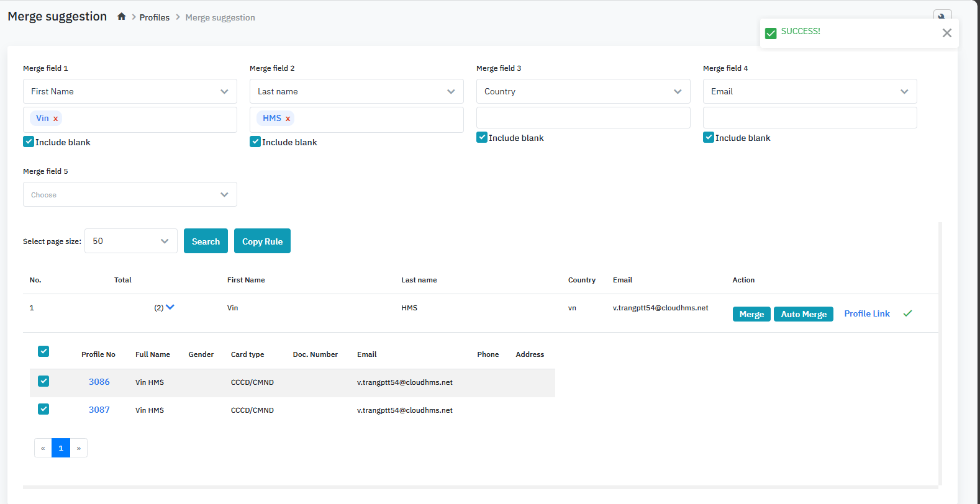Screen dimensions: 980x504
Task: Click the home icon in breadcrumb
Action: [122, 17]
